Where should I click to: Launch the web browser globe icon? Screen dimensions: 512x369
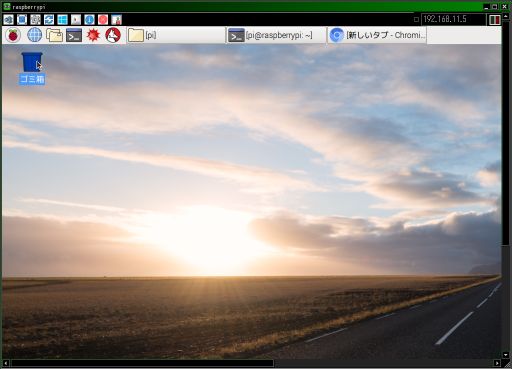pyautogui.click(x=34, y=35)
